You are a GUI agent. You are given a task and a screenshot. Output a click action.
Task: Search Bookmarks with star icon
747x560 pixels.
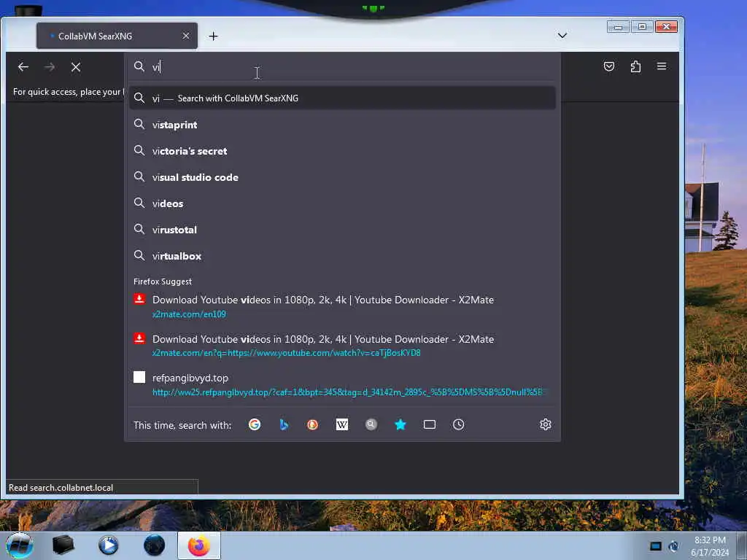coord(400,424)
